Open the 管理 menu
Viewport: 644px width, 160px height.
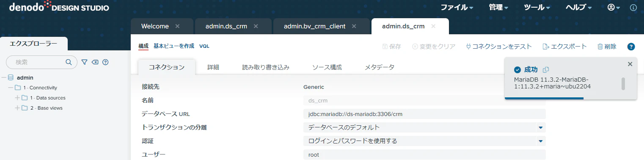point(498,8)
